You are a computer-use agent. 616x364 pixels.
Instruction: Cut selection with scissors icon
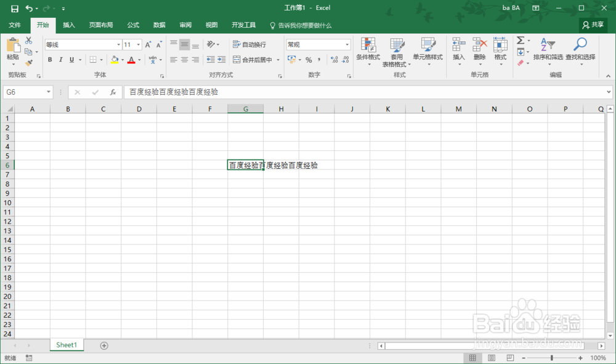coord(29,41)
